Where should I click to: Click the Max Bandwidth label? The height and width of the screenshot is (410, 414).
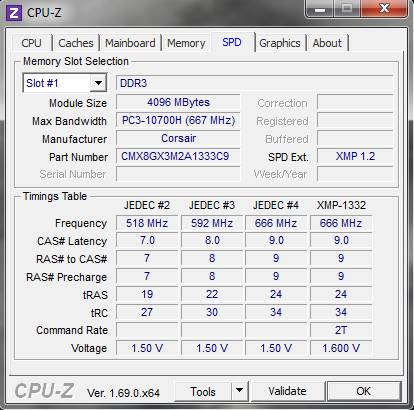point(69,121)
